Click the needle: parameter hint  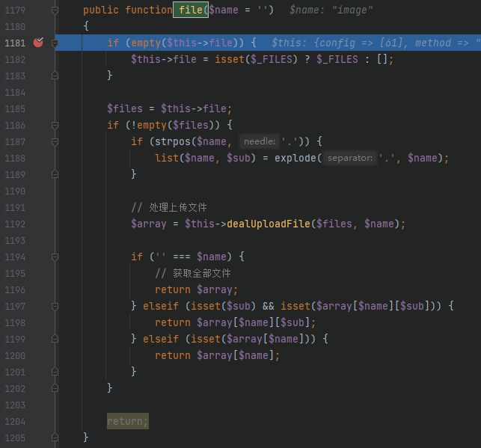(x=260, y=141)
